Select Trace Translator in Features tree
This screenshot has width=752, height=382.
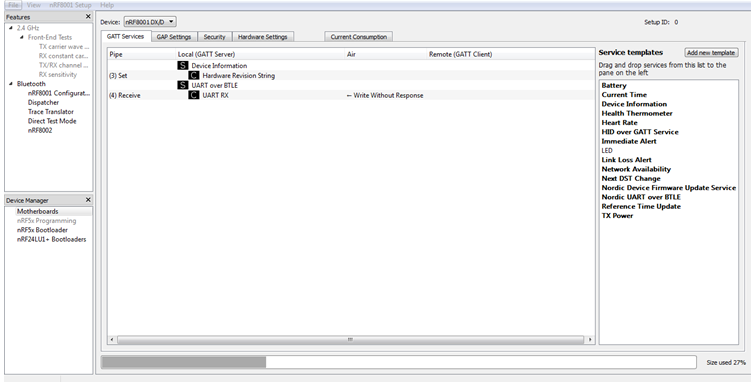(51, 112)
